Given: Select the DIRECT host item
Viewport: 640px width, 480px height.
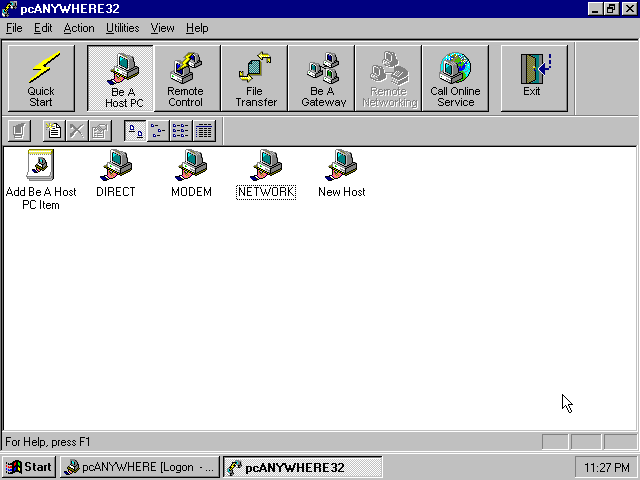Looking at the screenshot, I should pos(116,174).
